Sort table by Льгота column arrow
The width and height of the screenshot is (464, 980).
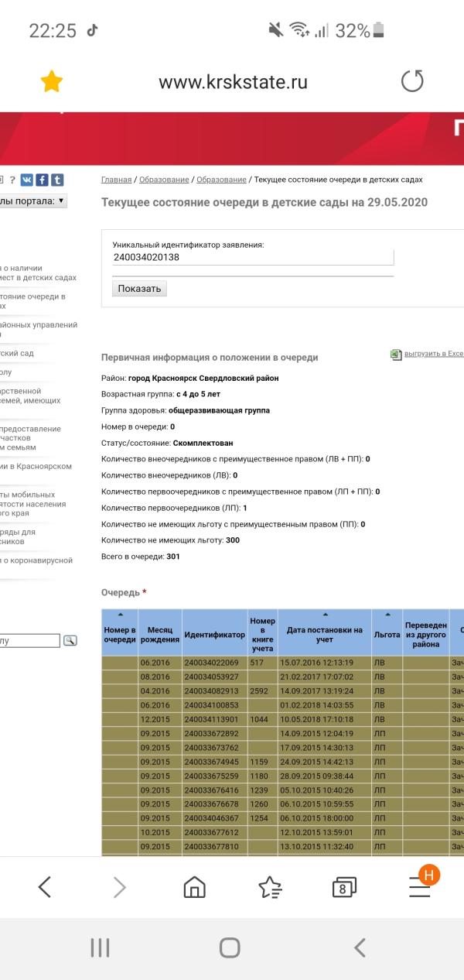pyautogui.click(x=387, y=615)
